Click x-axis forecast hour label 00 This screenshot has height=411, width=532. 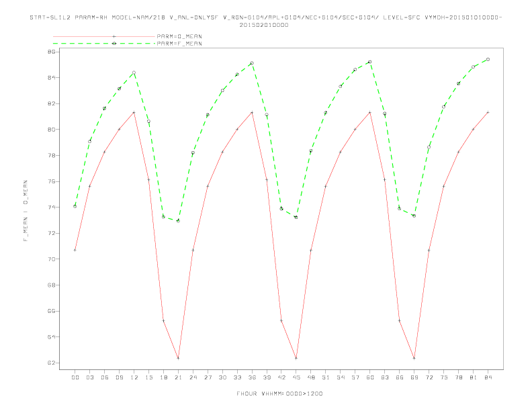(x=75, y=377)
